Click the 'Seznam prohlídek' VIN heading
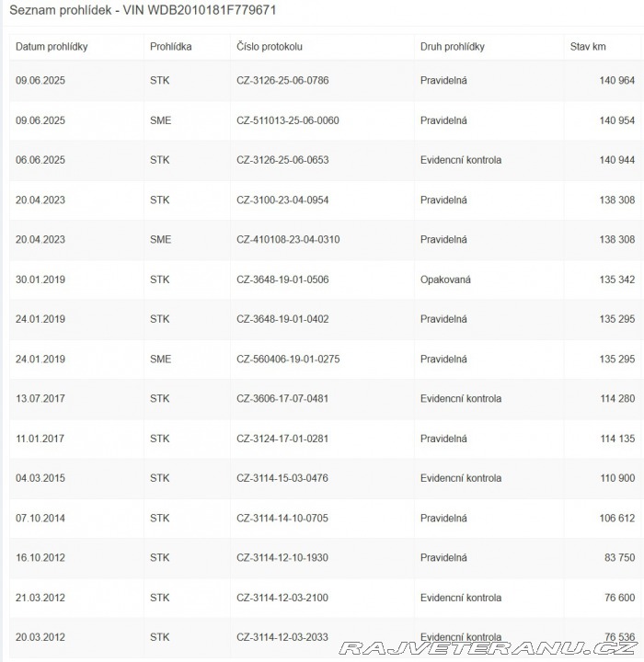This screenshot has width=644, height=662. click(x=143, y=10)
